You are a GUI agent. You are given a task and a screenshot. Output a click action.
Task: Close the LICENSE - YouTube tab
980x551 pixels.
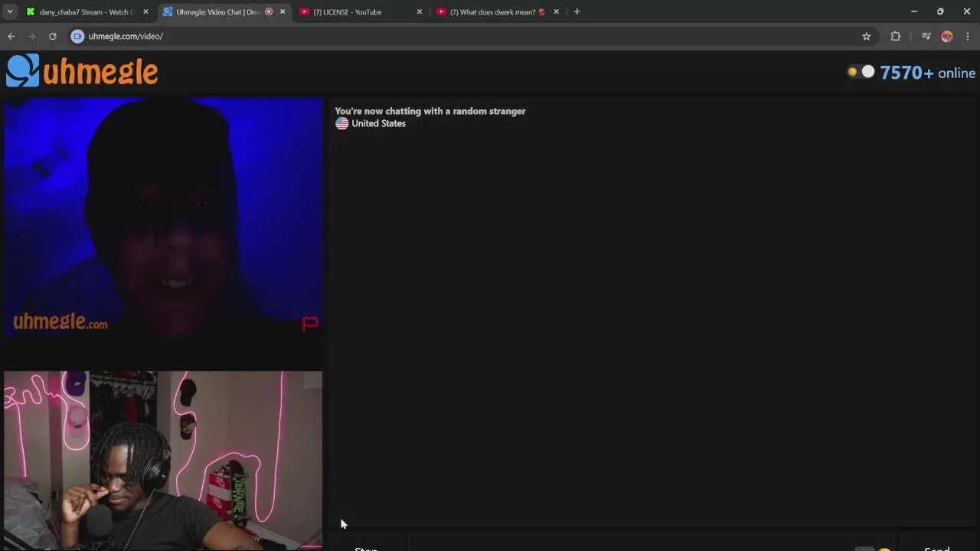pyautogui.click(x=419, y=11)
